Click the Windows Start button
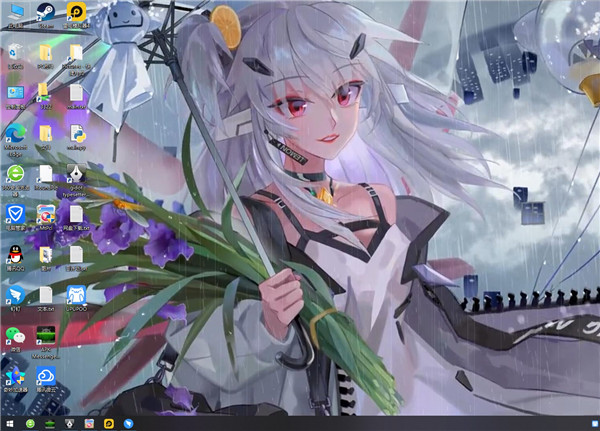 tap(11, 423)
